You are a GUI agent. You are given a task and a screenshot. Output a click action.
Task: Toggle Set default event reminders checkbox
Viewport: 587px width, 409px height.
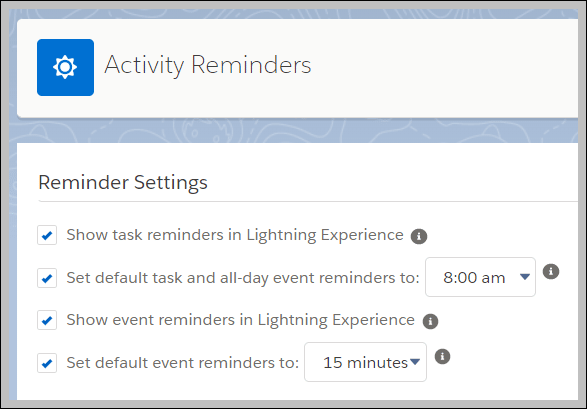click(47, 363)
